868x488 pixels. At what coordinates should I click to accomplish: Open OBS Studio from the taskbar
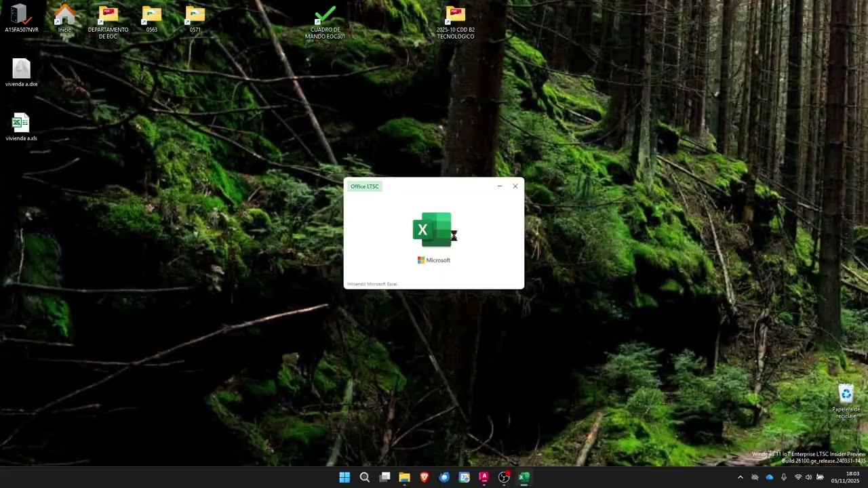(x=504, y=477)
